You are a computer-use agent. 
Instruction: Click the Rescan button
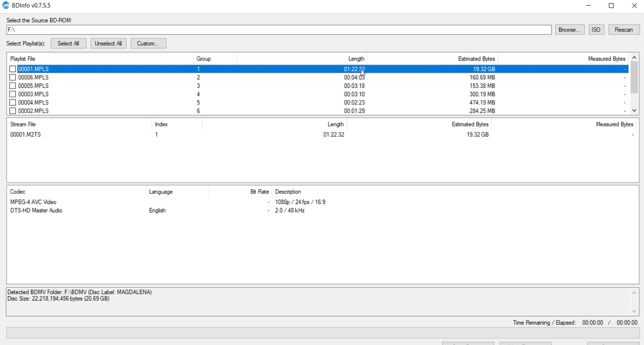624,30
